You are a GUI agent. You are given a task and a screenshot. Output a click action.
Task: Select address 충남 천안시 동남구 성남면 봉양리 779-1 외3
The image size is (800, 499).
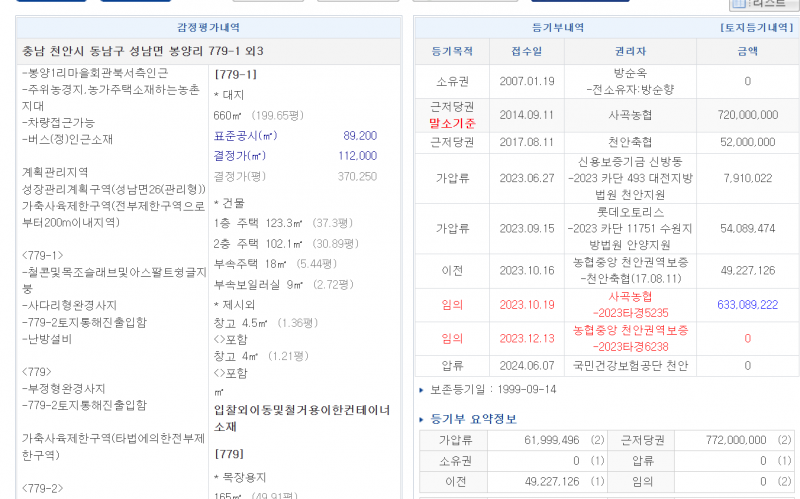coord(143,51)
